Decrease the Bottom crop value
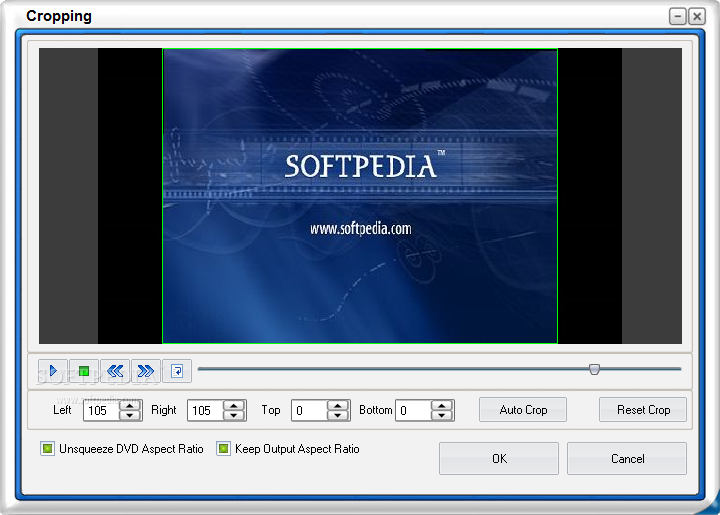 coord(442,415)
